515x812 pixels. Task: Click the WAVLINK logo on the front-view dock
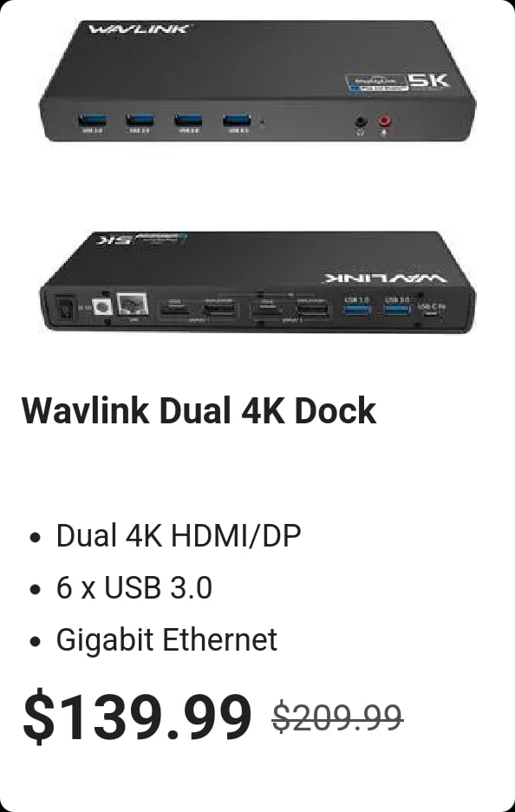point(137,29)
